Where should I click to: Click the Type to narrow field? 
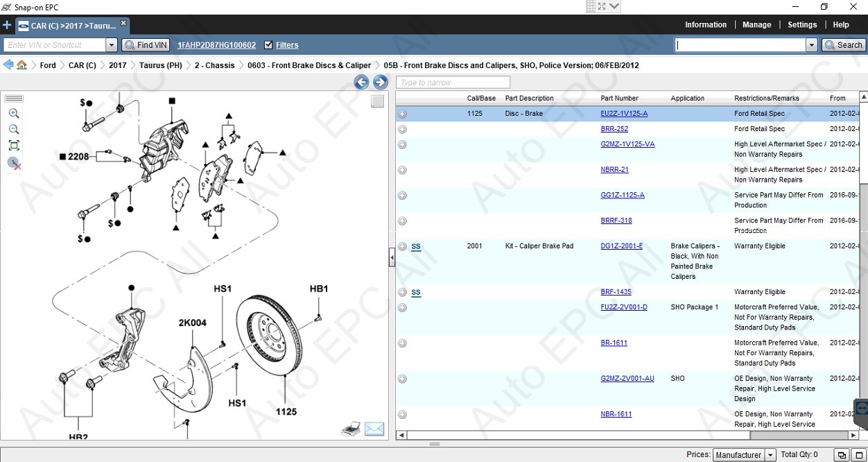[x=453, y=83]
